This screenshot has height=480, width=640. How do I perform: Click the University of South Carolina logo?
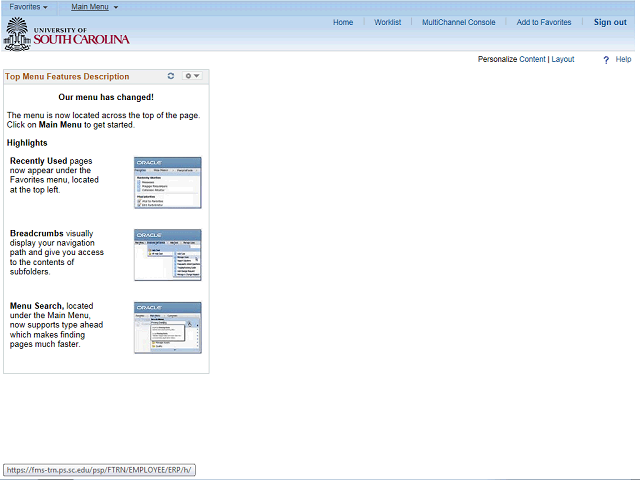67,34
